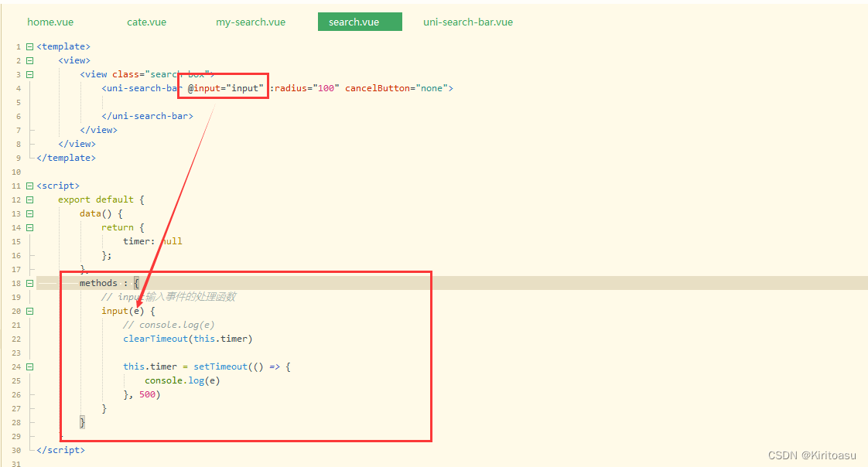Collapse the template block on line 1
Screen dimensions: 868x467
pyautogui.click(x=30, y=47)
